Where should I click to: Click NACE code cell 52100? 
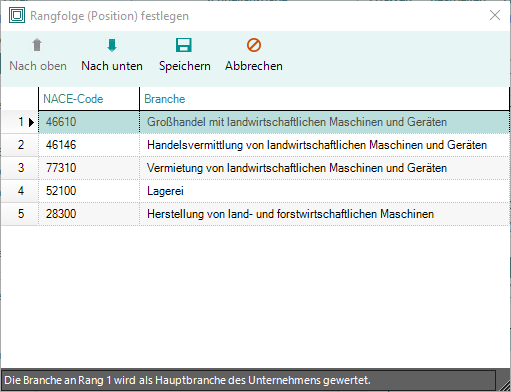pyautogui.click(x=89, y=191)
